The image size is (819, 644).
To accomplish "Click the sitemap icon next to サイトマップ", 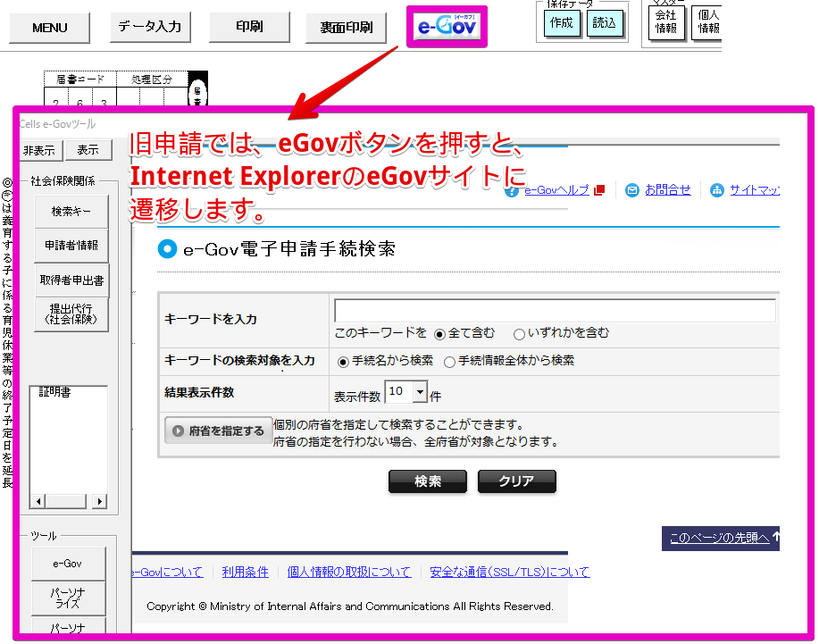I will point(716,190).
